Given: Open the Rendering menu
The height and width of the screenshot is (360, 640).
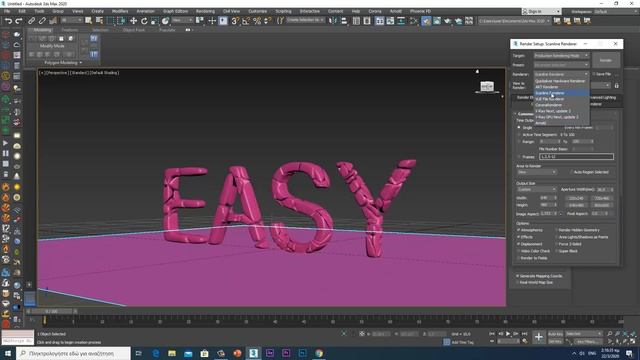Looking at the screenshot, I should [205, 11].
